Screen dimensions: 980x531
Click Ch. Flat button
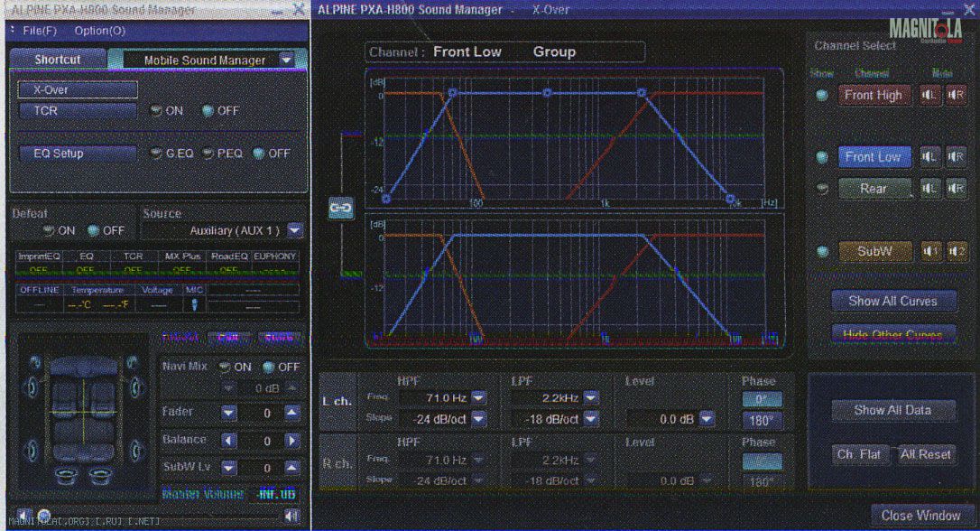859,455
